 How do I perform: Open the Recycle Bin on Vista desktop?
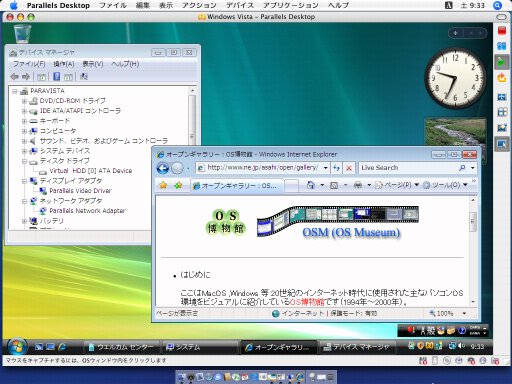coord(22,34)
